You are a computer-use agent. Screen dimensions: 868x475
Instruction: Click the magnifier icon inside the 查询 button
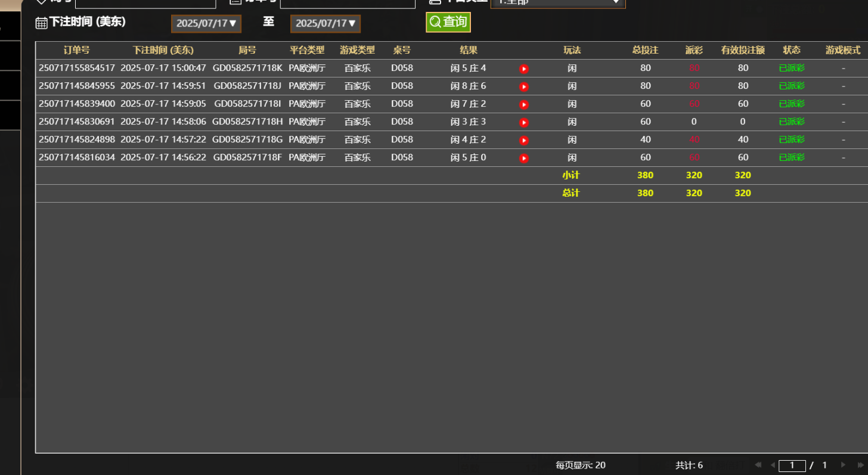[435, 21]
